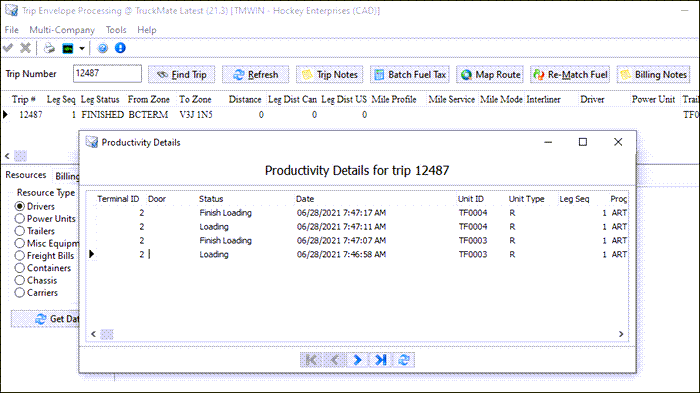Open the Multi-Company menu

pyautogui.click(x=62, y=30)
